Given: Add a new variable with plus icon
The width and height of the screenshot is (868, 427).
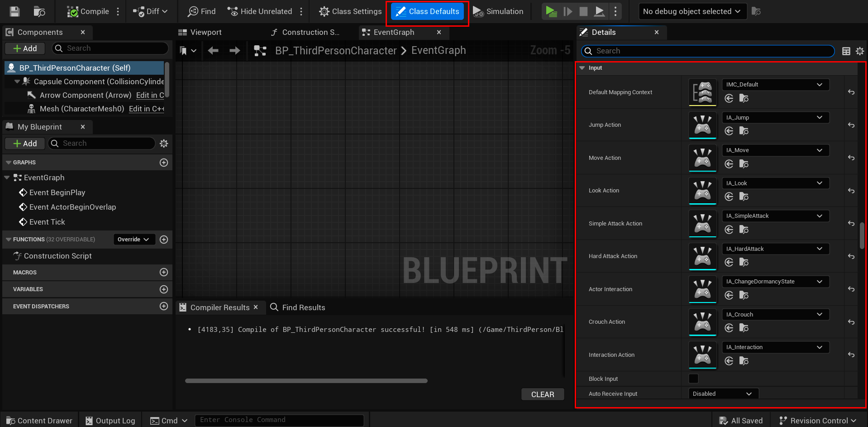Looking at the screenshot, I should point(164,289).
